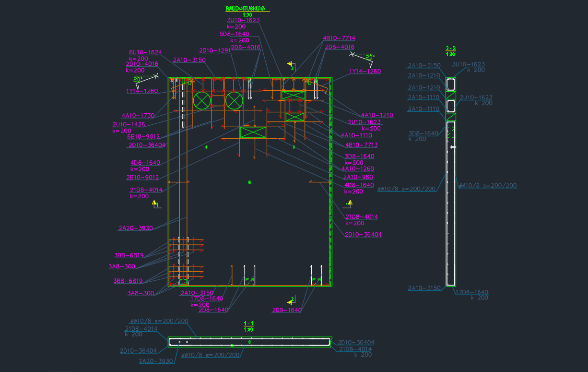Pick the 20° angle annotation at upper right
The width and height of the screenshot is (588, 372).
click(369, 57)
